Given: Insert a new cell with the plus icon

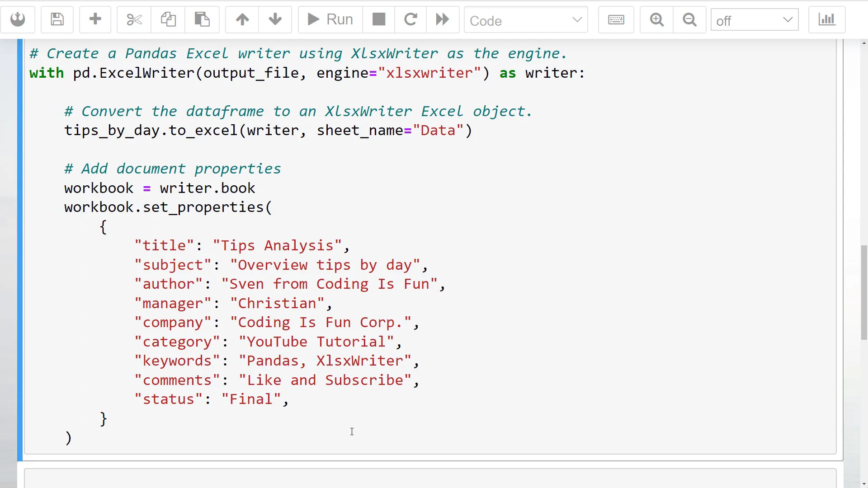Looking at the screenshot, I should coord(95,19).
